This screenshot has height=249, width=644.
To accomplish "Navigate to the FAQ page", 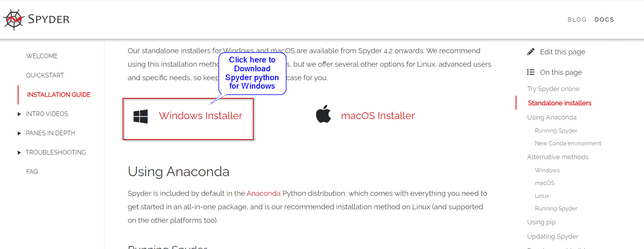I will [x=32, y=171].
